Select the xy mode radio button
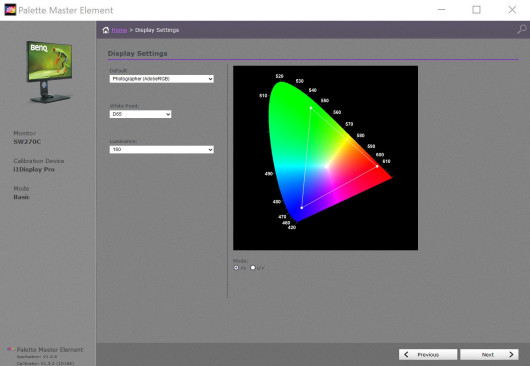 (x=236, y=268)
